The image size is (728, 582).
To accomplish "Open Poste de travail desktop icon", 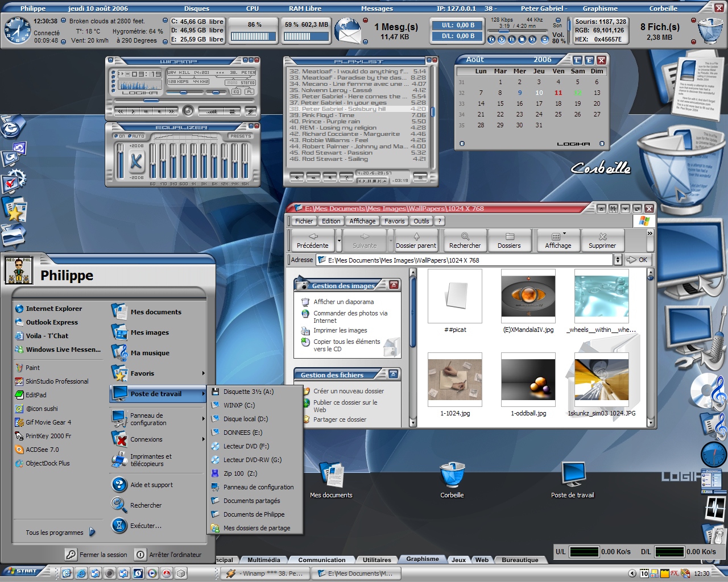I will (x=573, y=480).
